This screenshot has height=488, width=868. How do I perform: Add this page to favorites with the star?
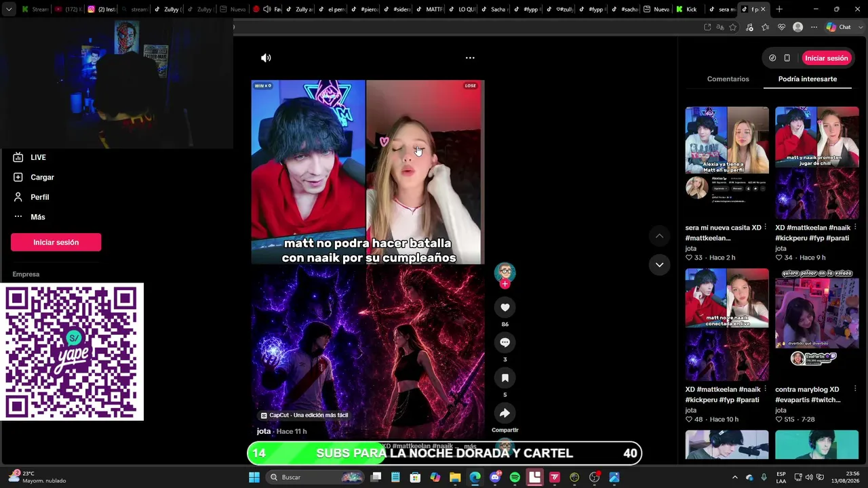(733, 27)
